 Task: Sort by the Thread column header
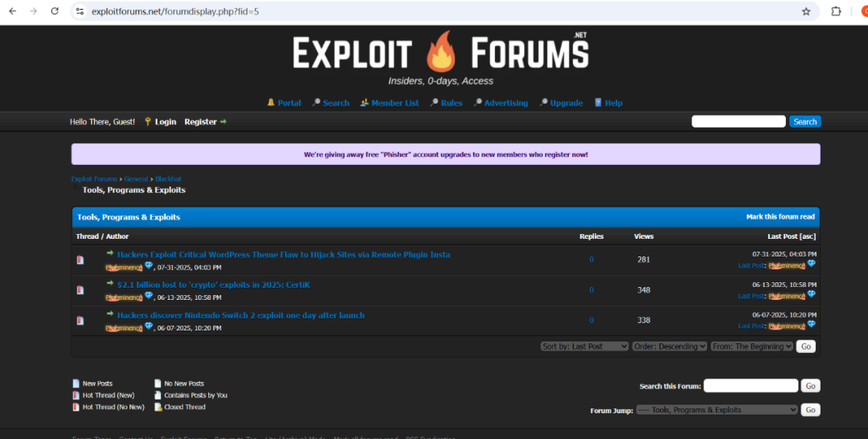coord(87,236)
